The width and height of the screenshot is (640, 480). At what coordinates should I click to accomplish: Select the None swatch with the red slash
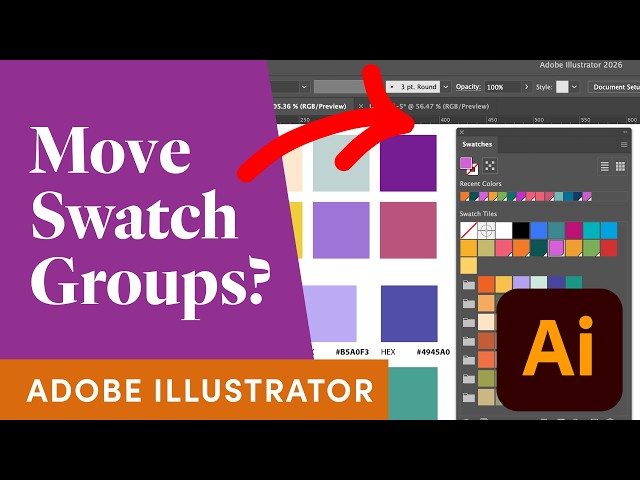(x=468, y=231)
